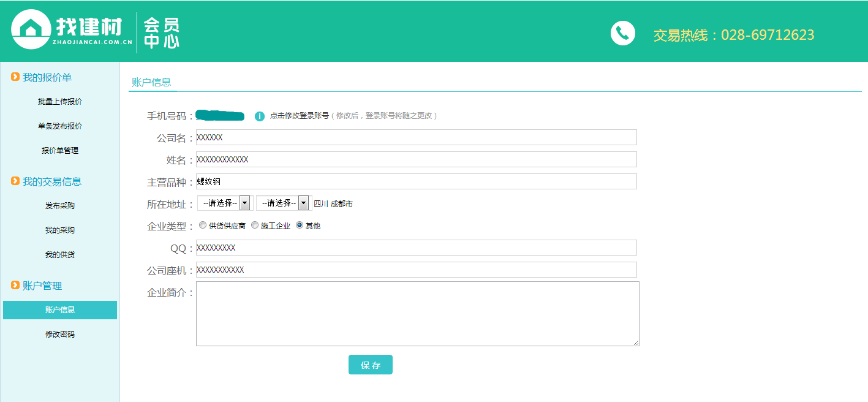This screenshot has width=868, height=402.
Task: Click the QQ input field
Action: point(417,248)
